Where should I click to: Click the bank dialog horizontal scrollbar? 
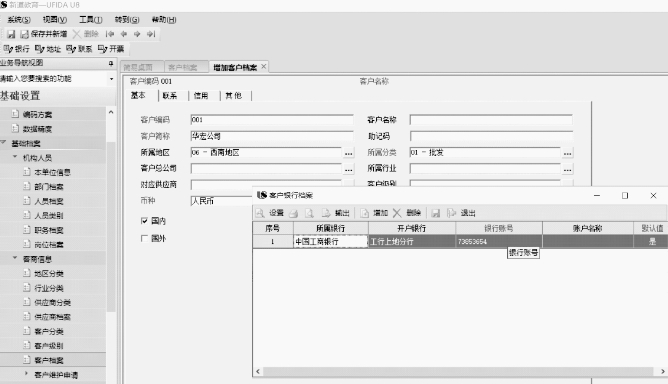pyautogui.click(x=458, y=372)
